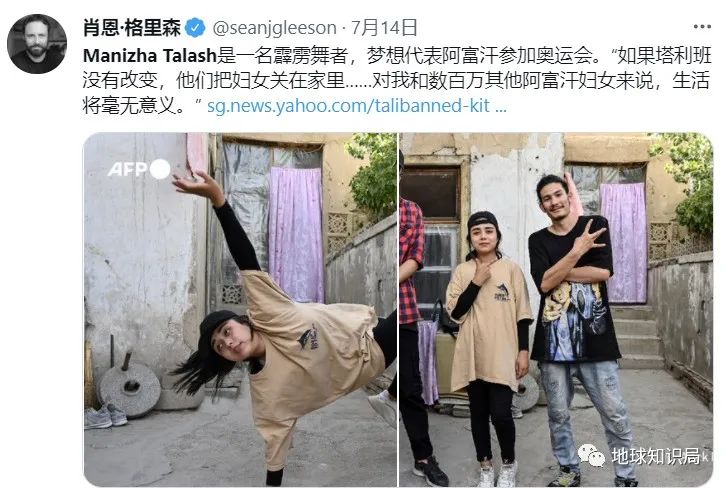Open the 肖恩·格里森 display name link

pos(132,28)
